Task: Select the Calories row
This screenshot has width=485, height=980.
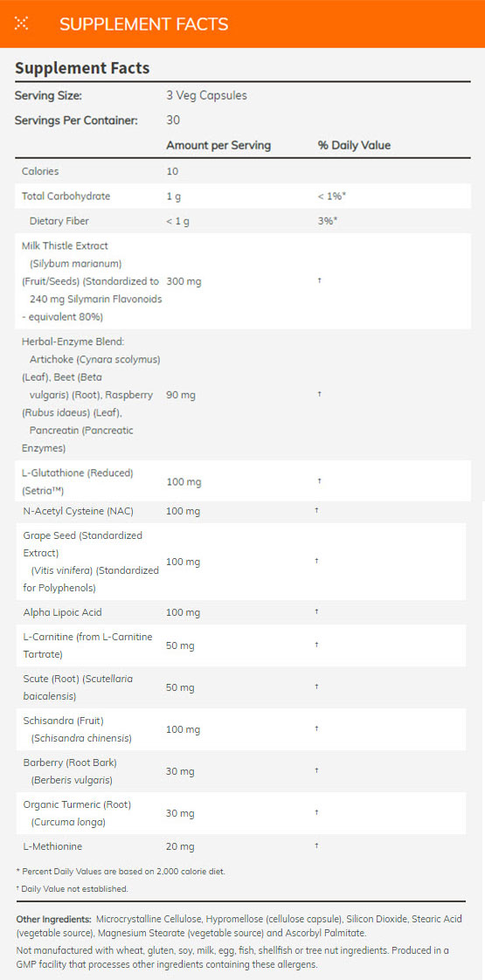Action: (241, 171)
